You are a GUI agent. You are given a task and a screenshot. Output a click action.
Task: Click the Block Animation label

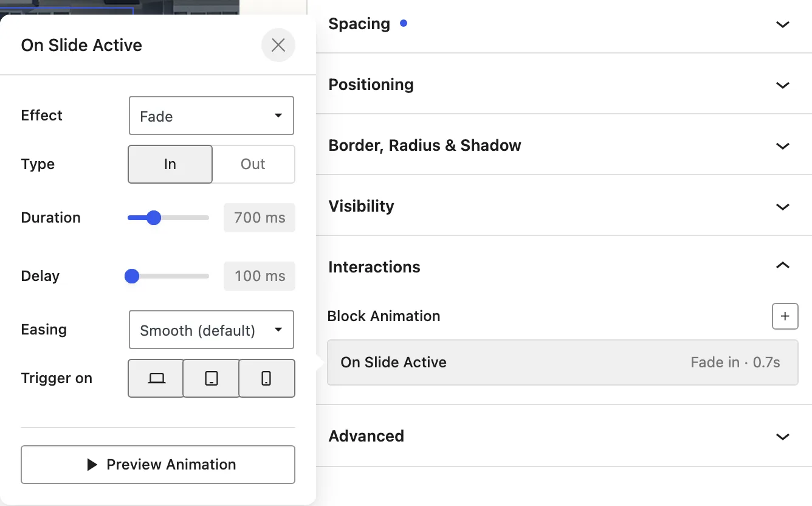(x=384, y=316)
